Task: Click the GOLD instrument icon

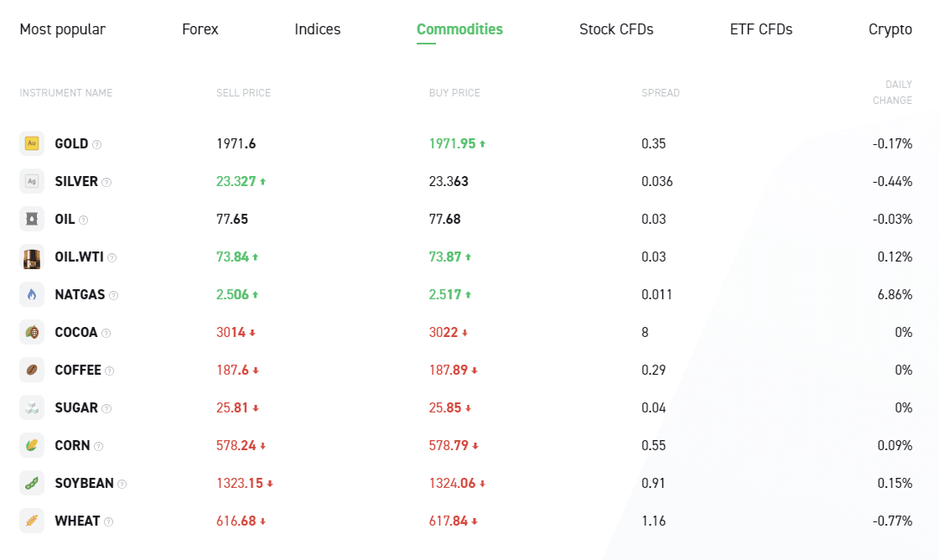Action: tap(32, 143)
